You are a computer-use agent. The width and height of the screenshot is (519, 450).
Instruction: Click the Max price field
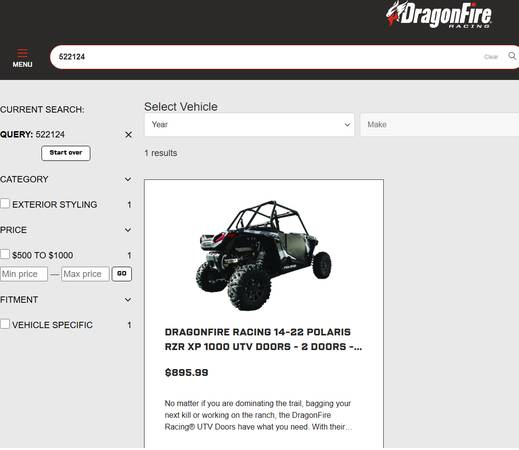point(85,274)
